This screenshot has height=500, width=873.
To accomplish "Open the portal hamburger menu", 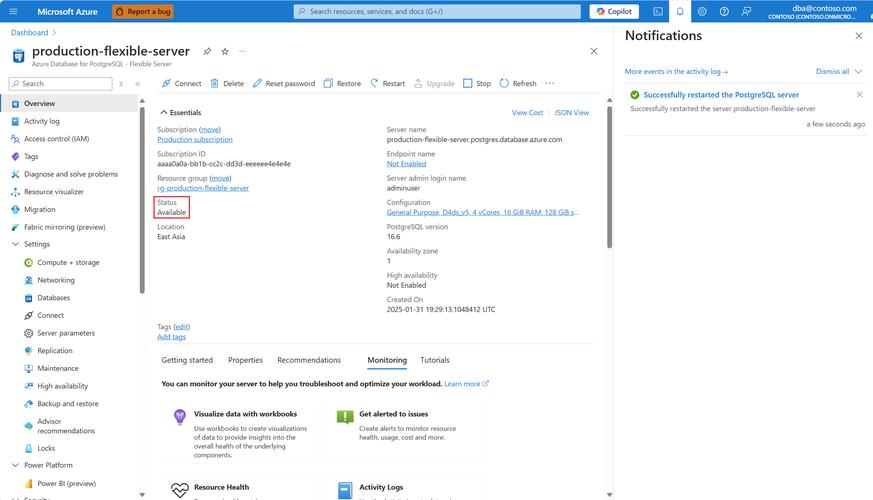I will tap(13, 12).
